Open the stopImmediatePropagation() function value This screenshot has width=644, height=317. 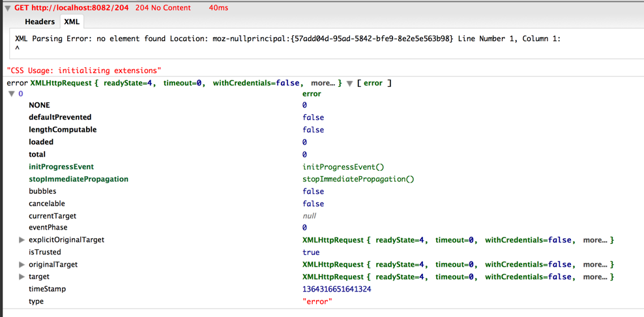click(x=358, y=179)
